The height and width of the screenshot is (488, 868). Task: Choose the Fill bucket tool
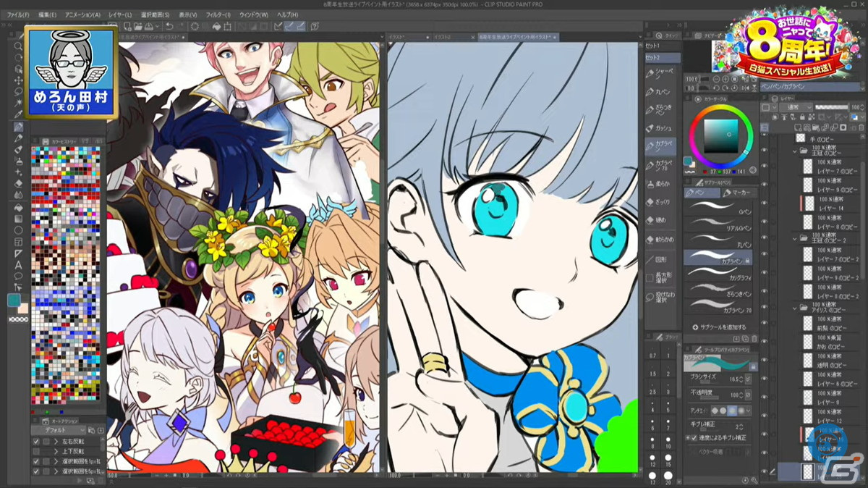pos(19,206)
